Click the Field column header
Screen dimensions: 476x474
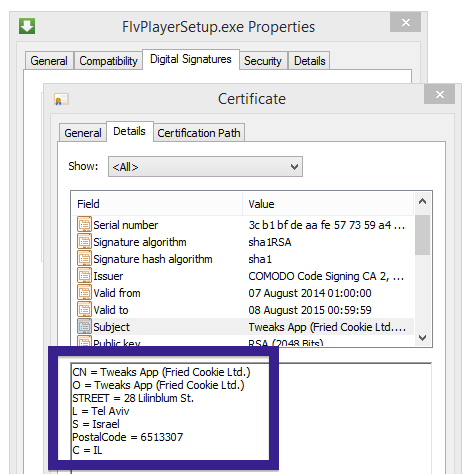(157, 204)
